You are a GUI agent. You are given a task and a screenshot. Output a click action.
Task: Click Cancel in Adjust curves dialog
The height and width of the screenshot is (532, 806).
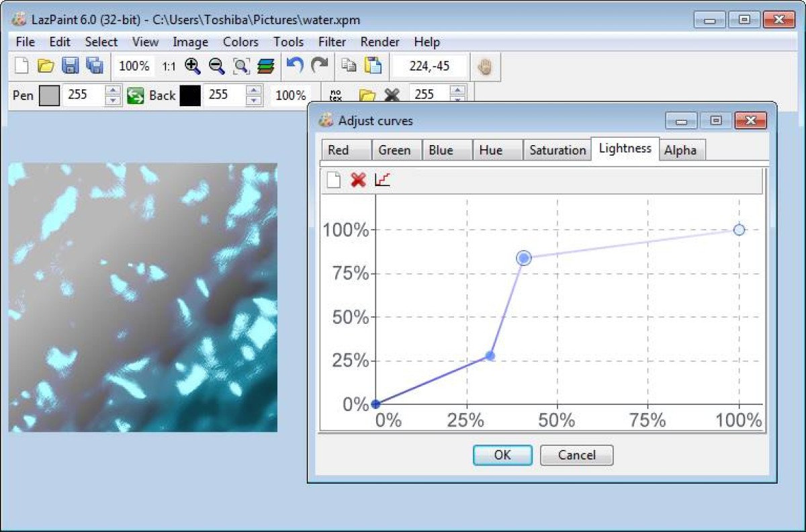tap(576, 455)
